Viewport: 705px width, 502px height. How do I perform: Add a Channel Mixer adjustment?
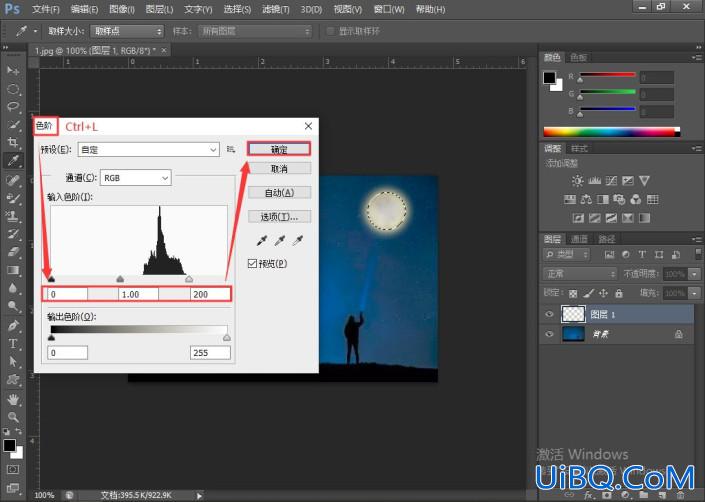click(x=636, y=199)
